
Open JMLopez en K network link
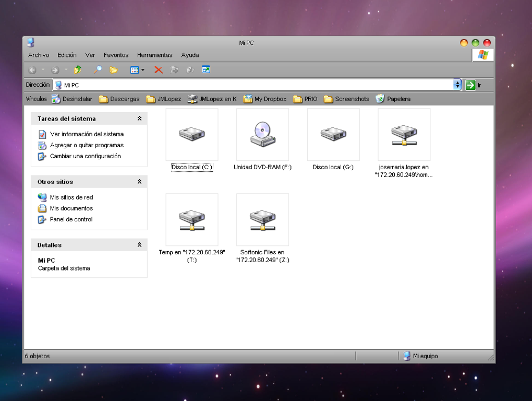tap(212, 99)
